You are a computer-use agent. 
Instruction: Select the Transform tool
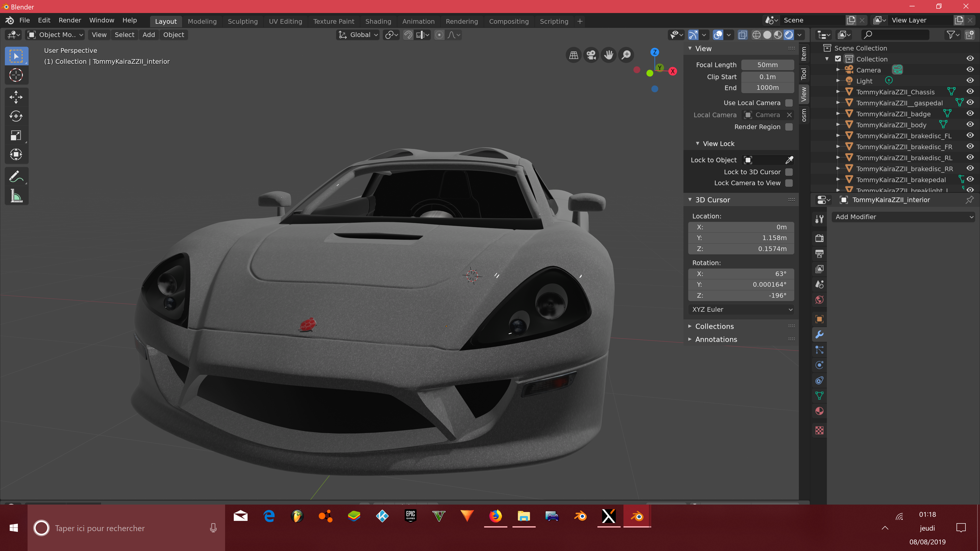(x=16, y=154)
